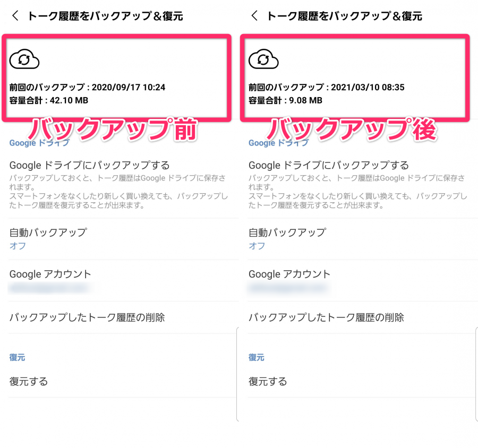Click the cloud sync icon above the 2021/03/10 backup
478x448 pixels.
(x=263, y=59)
